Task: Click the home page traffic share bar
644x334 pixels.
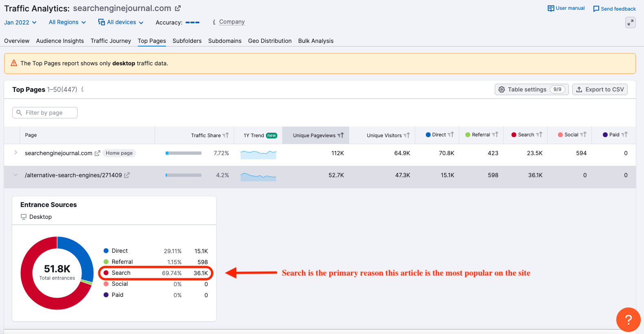Action: [x=184, y=153]
